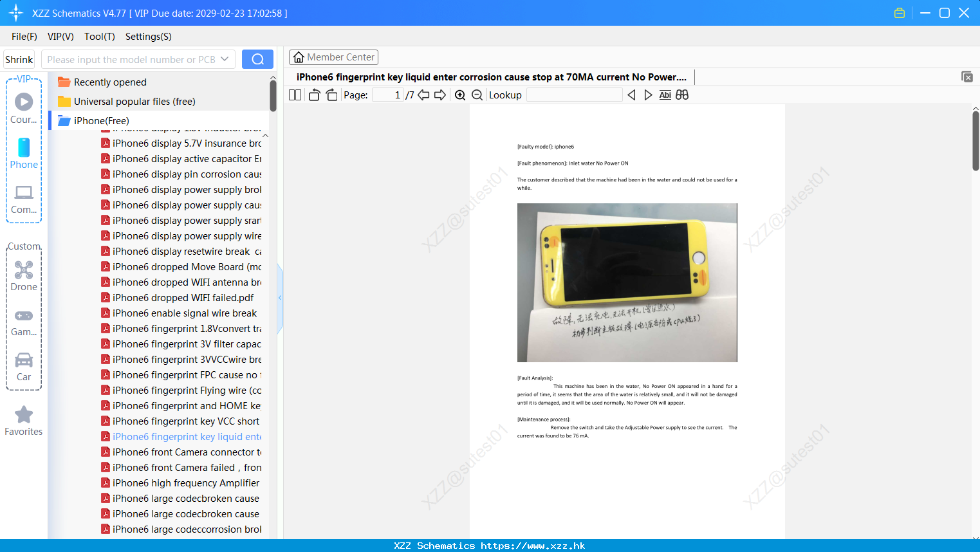
Task: Go to previous page arrow
Action: pos(423,95)
